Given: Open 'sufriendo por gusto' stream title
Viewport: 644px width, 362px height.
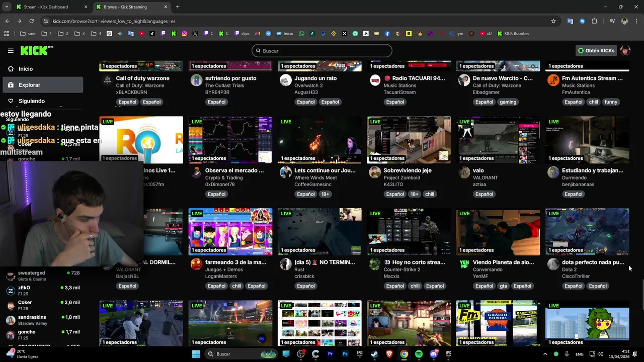Looking at the screenshot, I should (230, 78).
